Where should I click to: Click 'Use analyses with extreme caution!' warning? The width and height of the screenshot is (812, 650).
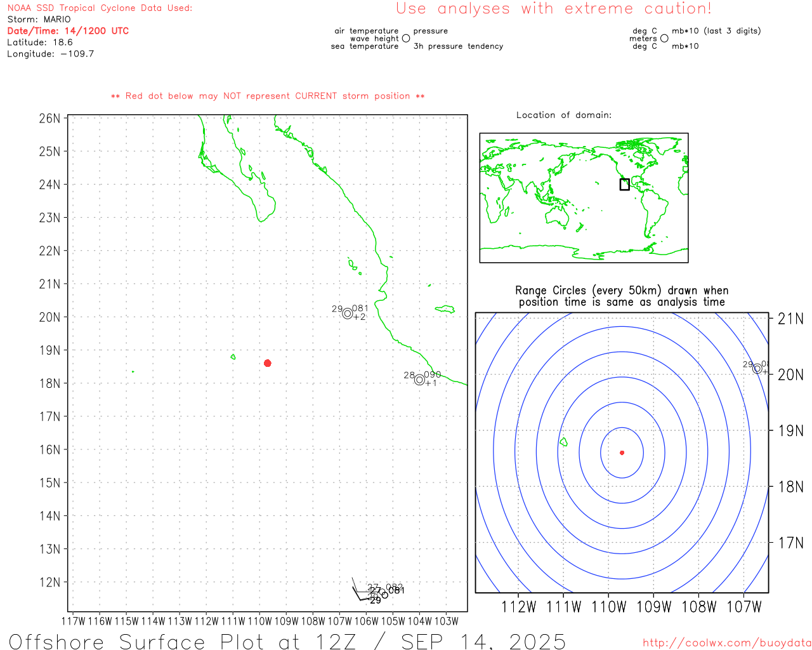(x=554, y=9)
